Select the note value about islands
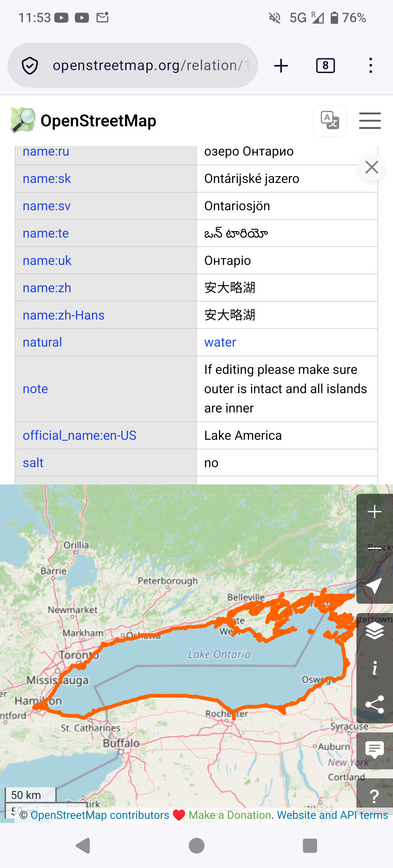This screenshot has width=393, height=868. point(286,389)
